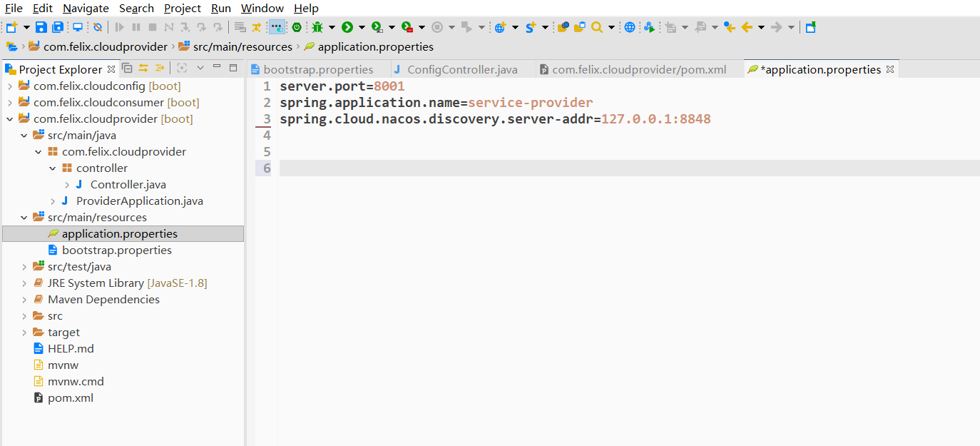Click the Back navigation yellow arrow

[x=747, y=27]
